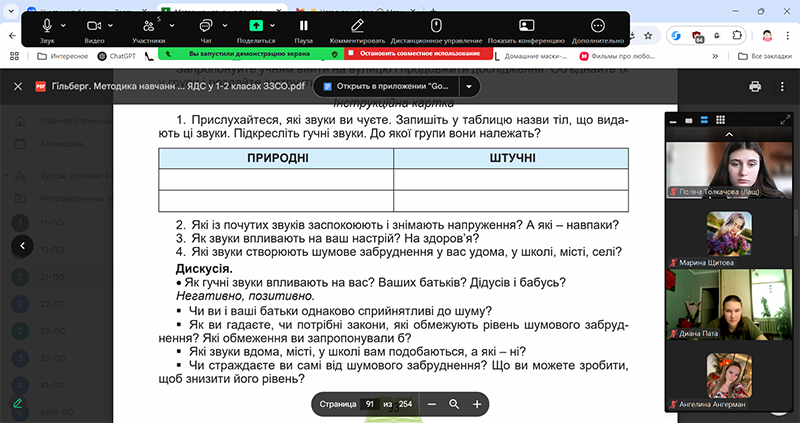Screen dimensions: 800x423
Task: Open the Chrome extensions puzzle icon
Action: point(737,36)
